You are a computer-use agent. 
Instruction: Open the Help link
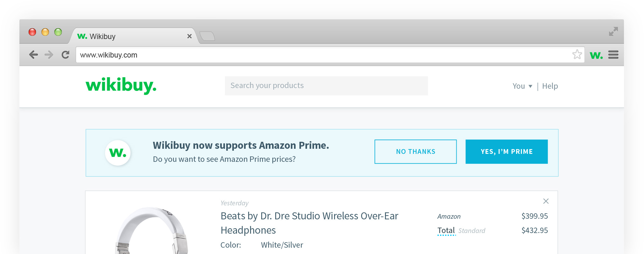point(550,86)
